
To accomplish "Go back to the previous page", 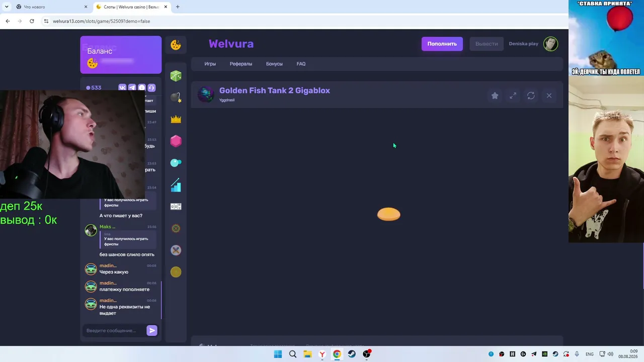I will (x=8, y=21).
